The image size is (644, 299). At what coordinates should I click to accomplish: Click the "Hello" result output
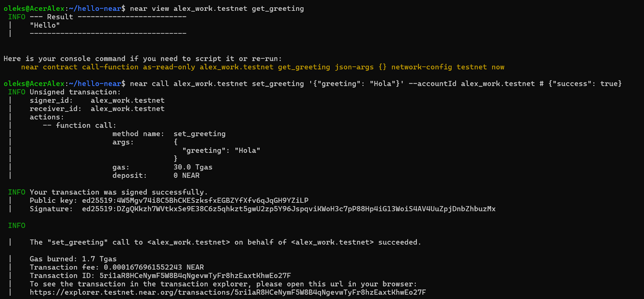45,25
